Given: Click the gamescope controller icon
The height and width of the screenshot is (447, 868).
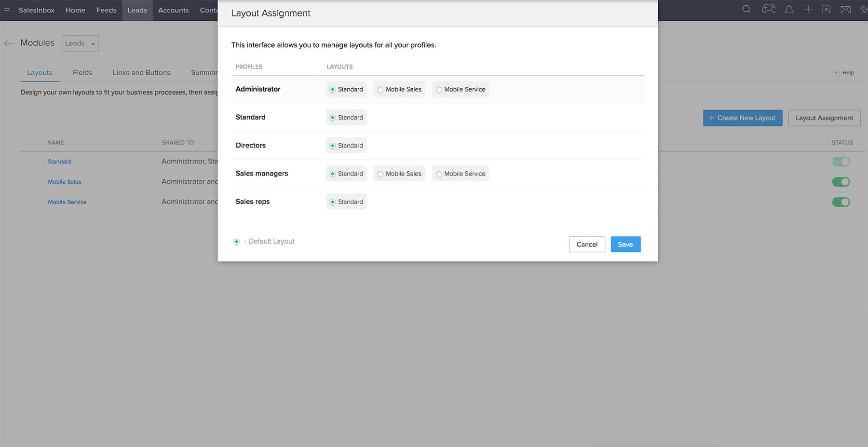Looking at the screenshot, I should 769,9.
